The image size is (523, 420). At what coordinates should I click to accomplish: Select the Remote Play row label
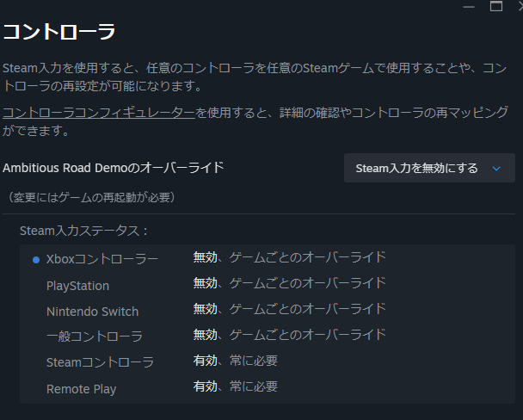(x=82, y=389)
